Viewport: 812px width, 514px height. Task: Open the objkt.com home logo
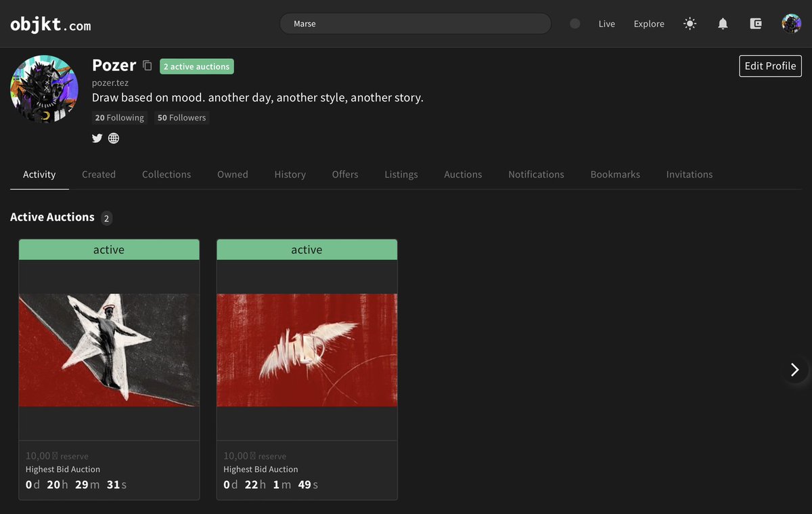click(51, 25)
